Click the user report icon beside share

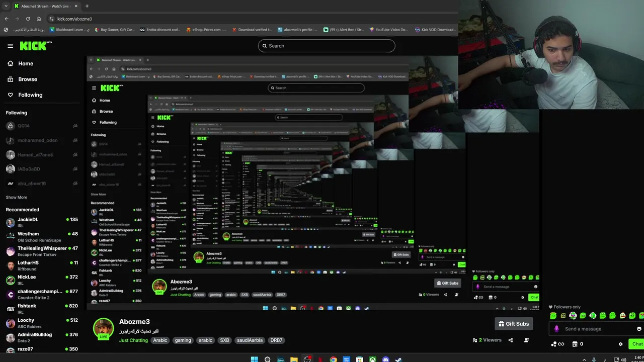(x=526, y=340)
